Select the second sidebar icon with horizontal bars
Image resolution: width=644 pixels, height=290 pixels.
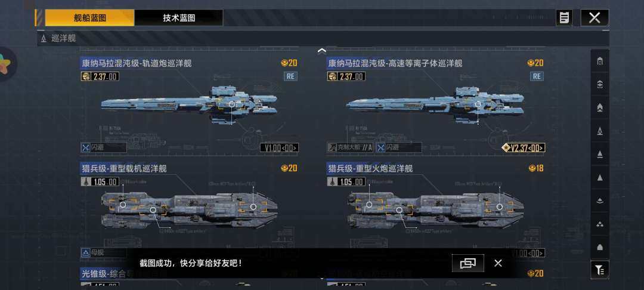click(x=600, y=85)
